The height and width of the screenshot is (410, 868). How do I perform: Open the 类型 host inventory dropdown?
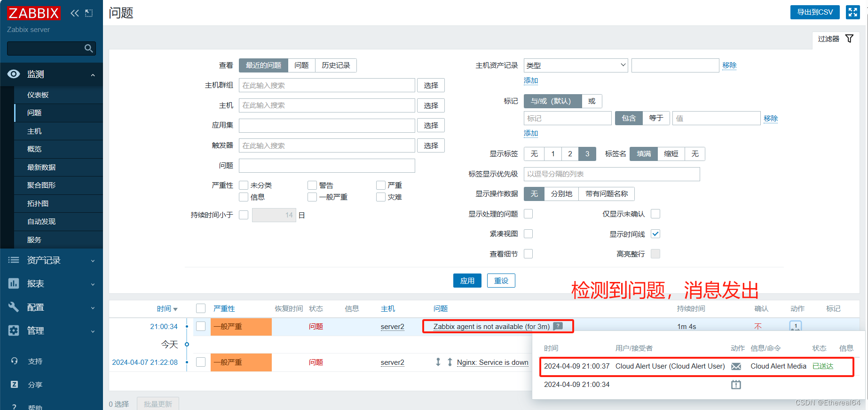[x=576, y=65]
